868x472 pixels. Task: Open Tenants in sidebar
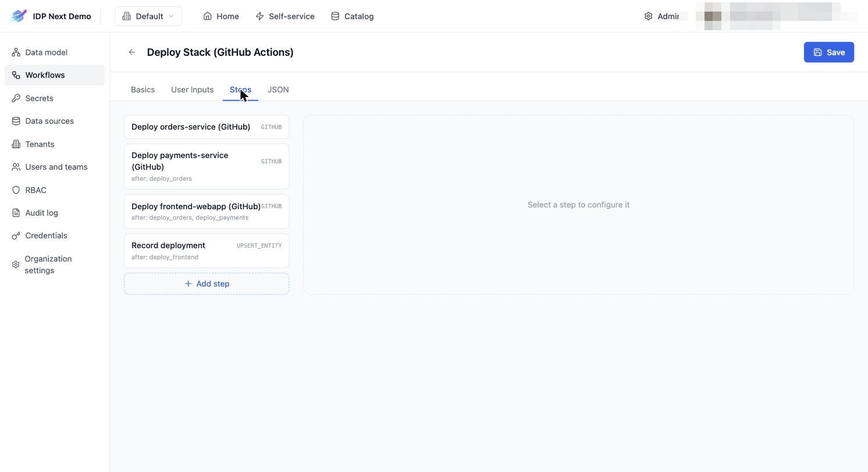point(55,144)
